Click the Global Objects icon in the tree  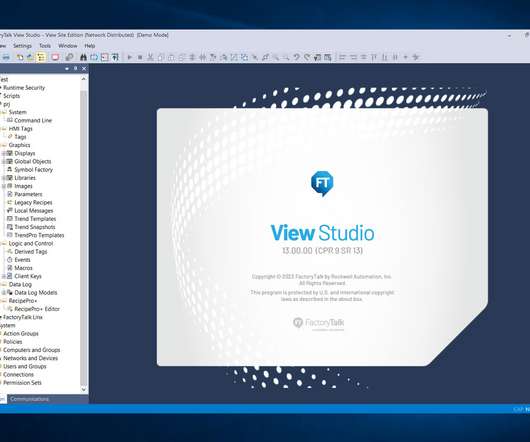tap(10, 161)
